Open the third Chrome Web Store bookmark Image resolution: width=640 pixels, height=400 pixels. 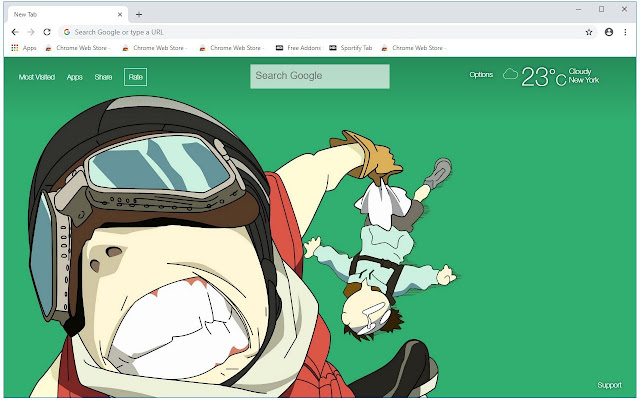[x=231, y=48]
